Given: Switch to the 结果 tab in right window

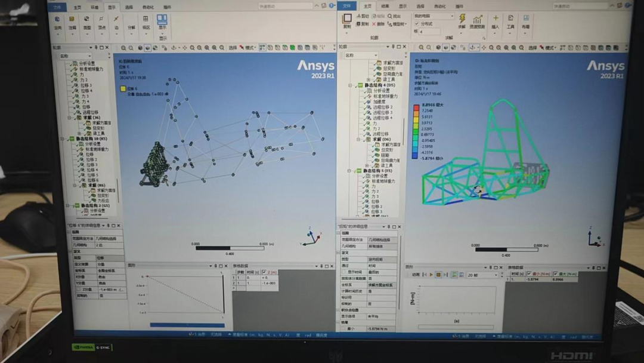Looking at the screenshot, I should tap(385, 7).
